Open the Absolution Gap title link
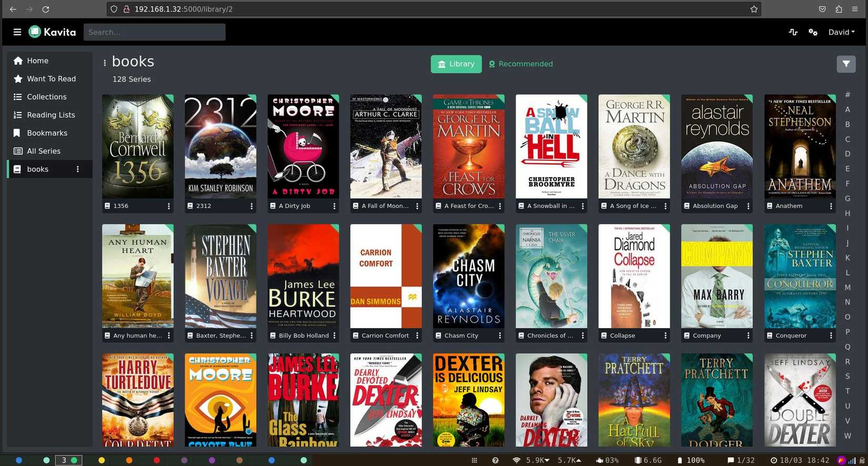Image resolution: width=868 pixels, height=466 pixels. [715, 206]
